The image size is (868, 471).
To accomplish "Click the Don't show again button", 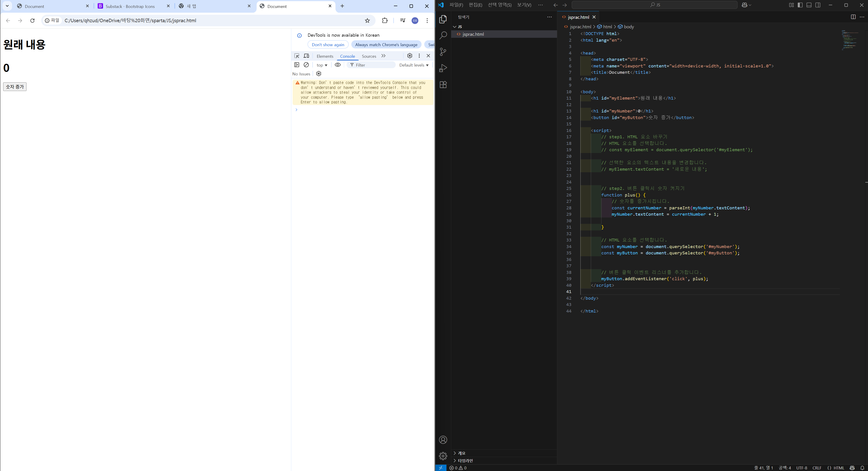I will pyautogui.click(x=328, y=45).
